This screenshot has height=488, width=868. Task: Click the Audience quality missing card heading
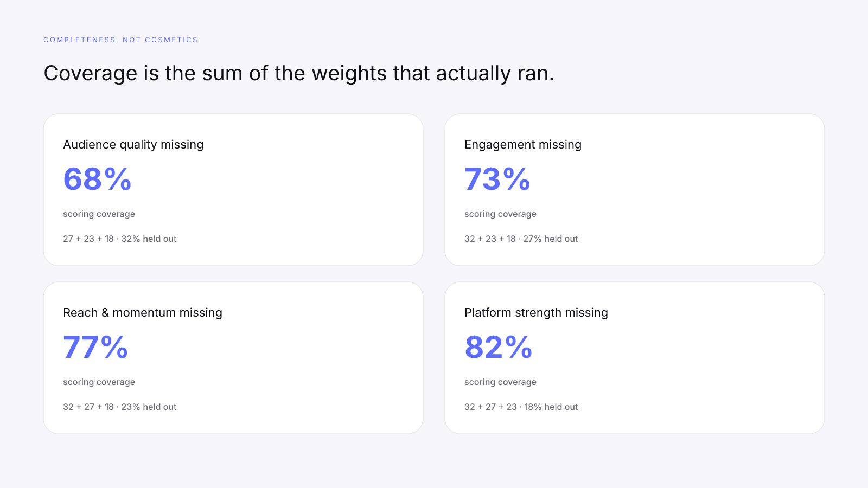pos(133,145)
